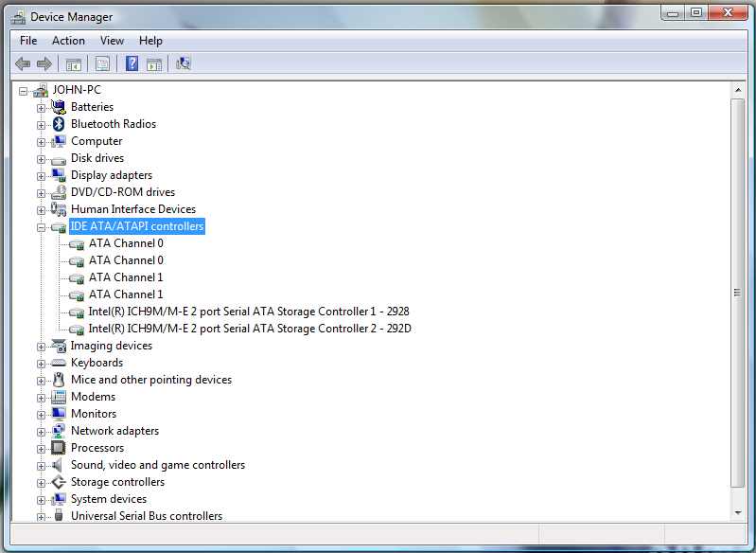Click the Show/Hide Console Tree toolbar icon

pos(73,64)
